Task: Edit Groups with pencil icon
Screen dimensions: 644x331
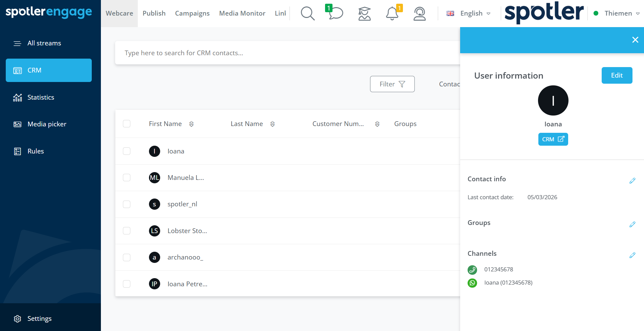Action: (x=632, y=224)
